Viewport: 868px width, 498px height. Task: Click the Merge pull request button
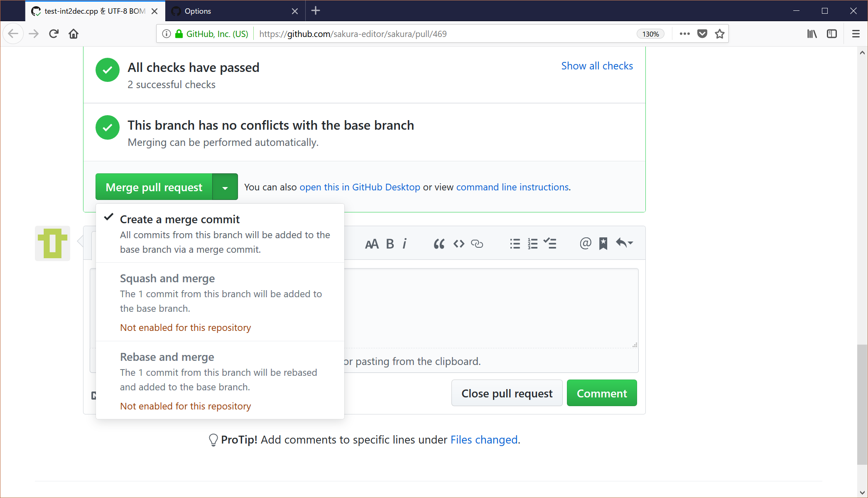[x=153, y=187]
